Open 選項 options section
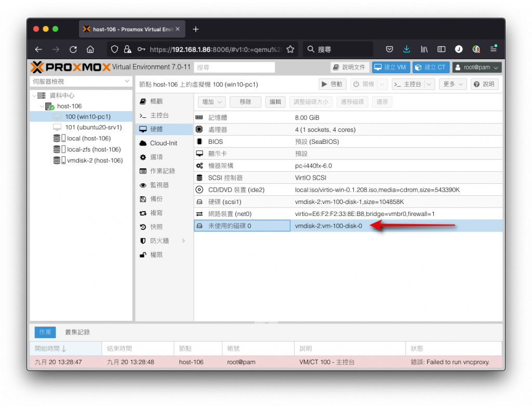 (x=164, y=157)
